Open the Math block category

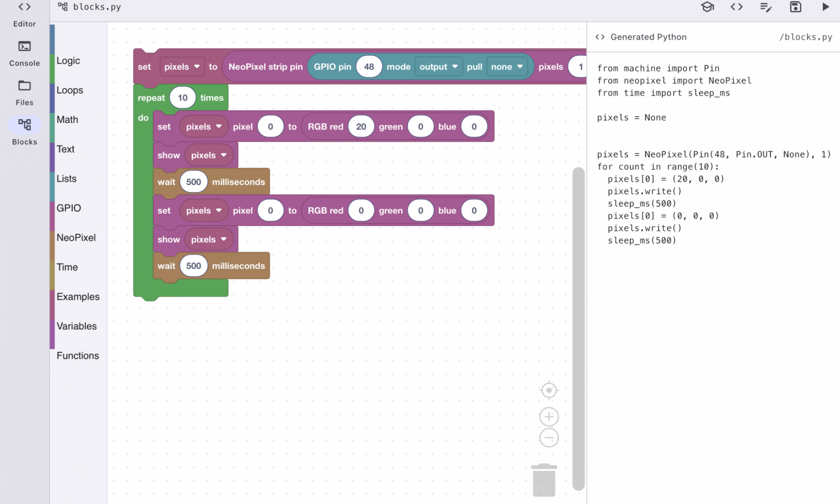[x=67, y=120]
